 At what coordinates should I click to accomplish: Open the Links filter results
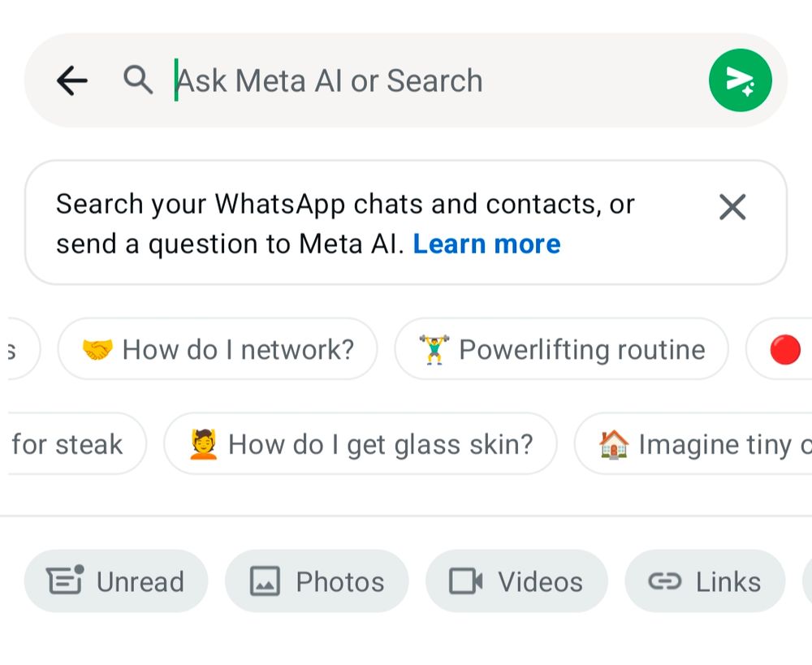click(x=705, y=581)
